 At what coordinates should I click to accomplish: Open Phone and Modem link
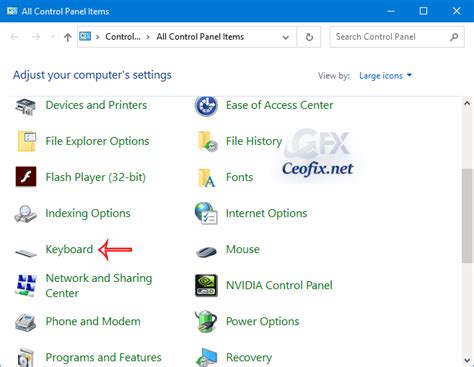tap(93, 321)
